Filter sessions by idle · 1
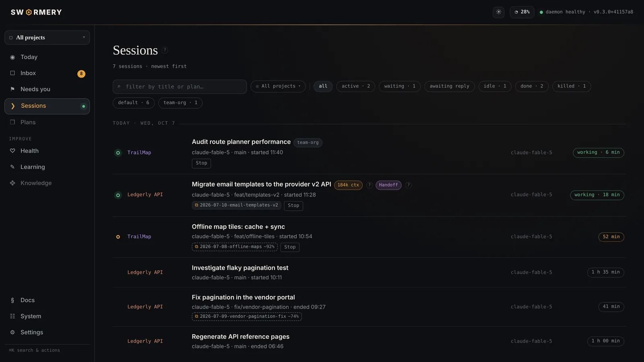This screenshot has height=362, width=644. coord(495,86)
